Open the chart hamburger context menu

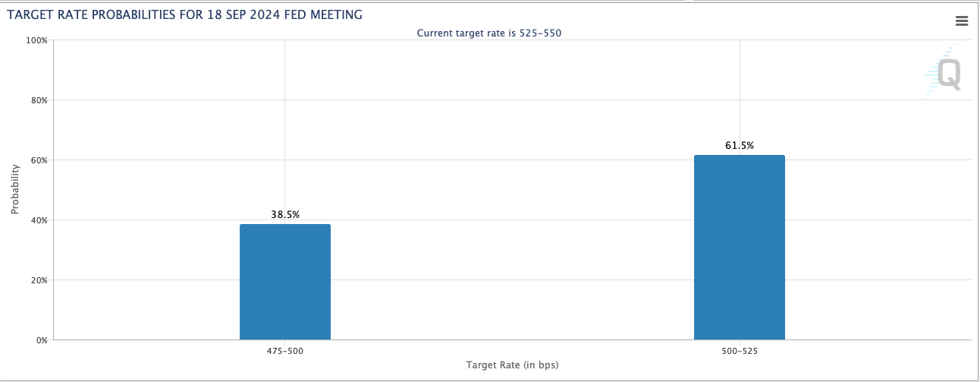point(962,21)
